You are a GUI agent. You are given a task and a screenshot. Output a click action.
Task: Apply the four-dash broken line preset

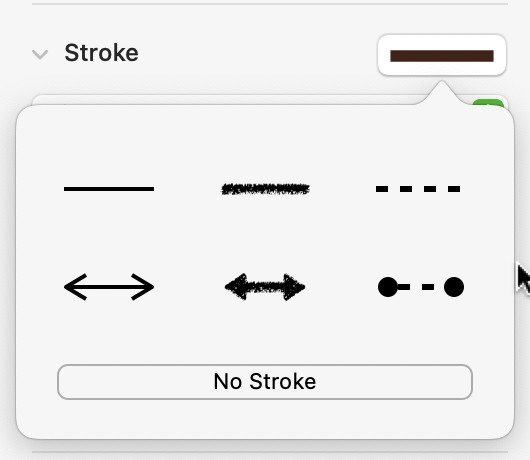click(x=418, y=189)
